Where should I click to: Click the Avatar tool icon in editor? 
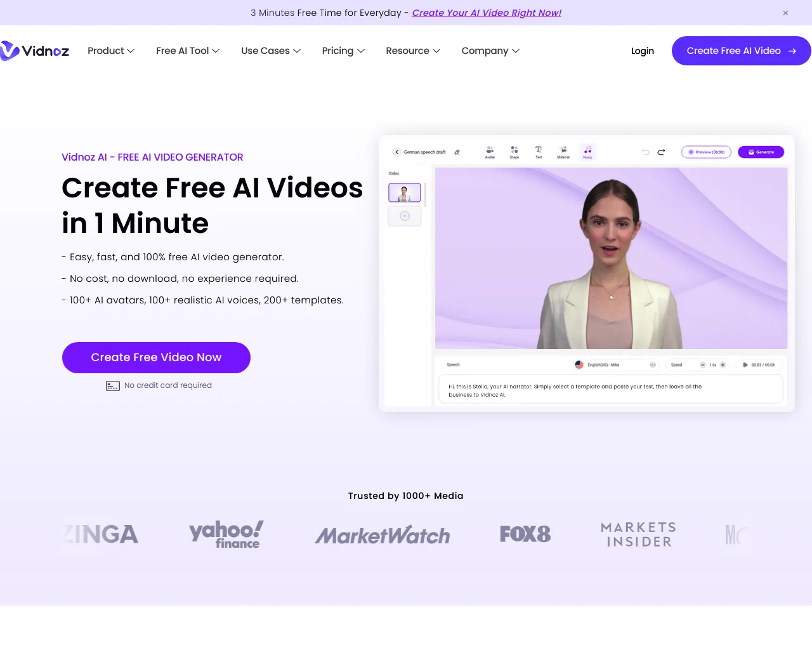click(x=490, y=152)
